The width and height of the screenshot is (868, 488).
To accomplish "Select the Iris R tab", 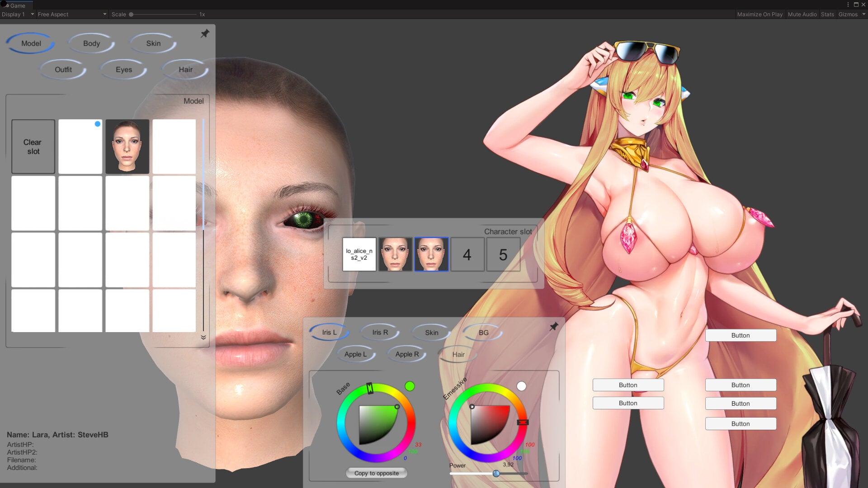I will pos(380,333).
